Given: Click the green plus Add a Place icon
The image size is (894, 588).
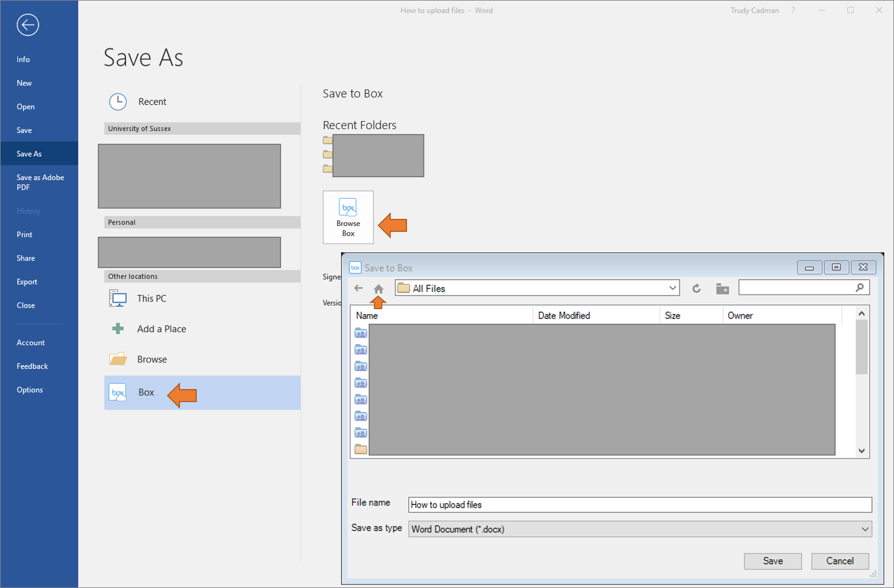Looking at the screenshot, I should click(118, 329).
